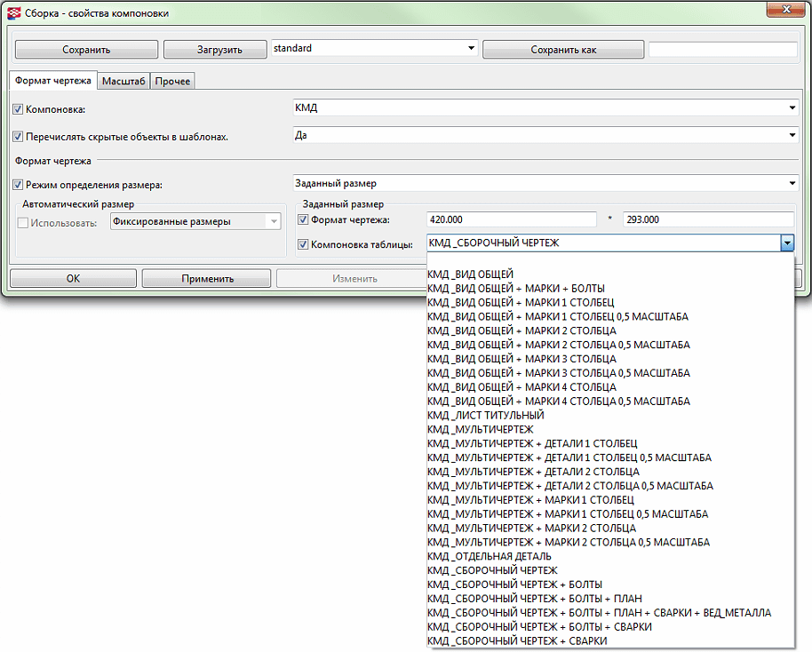Focus the save-as name input field

723,49
